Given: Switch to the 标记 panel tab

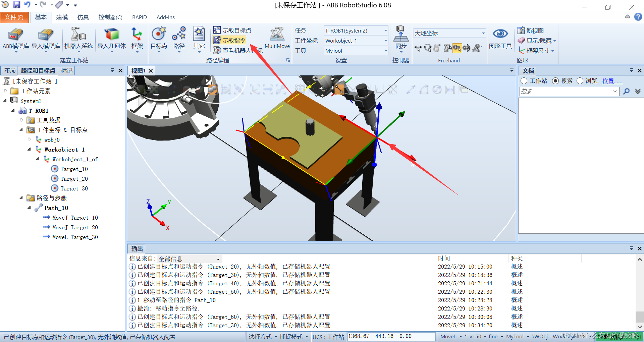Looking at the screenshot, I should [x=66, y=70].
